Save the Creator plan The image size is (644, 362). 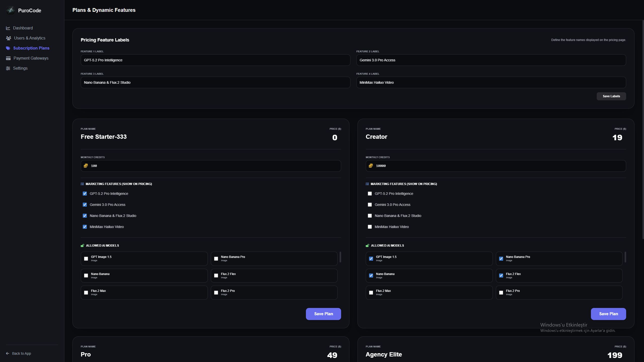click(608, 314)
